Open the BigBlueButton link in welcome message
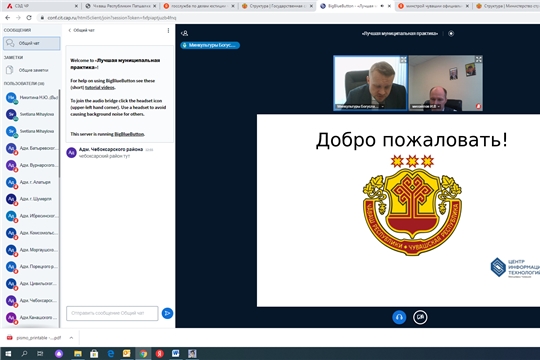The image size is (540, 360). [x=129, y=134]
